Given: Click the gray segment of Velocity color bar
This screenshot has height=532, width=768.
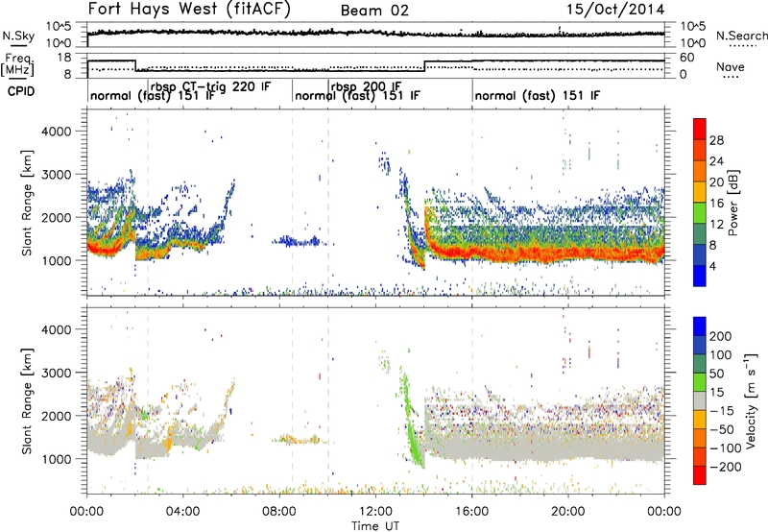Looking at the screenshot, I should pos(700,401).
